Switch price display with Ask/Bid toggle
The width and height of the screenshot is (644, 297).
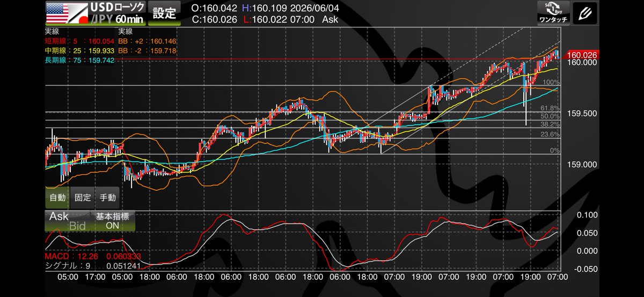[x=68, y=221]
